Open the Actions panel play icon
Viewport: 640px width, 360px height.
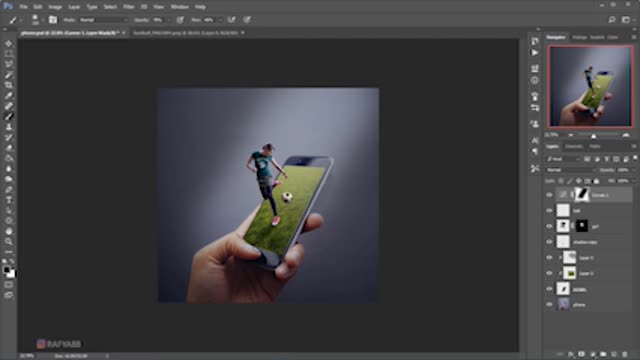(x=535, y=53)
